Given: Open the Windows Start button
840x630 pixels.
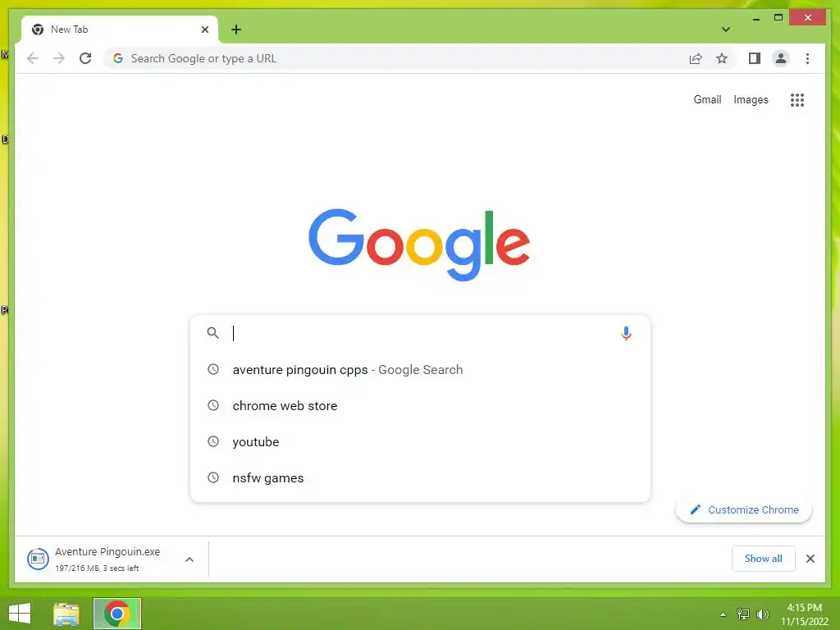Looking at the screenshot, I should coord(20,614).
